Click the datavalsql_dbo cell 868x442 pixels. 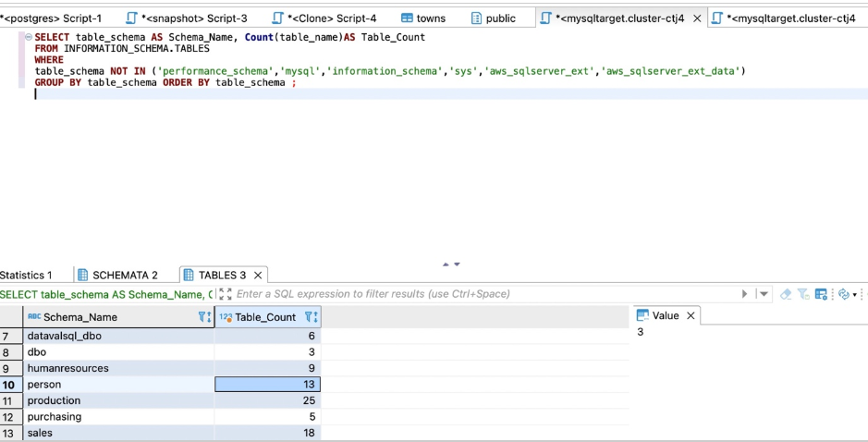pos(118,337)
